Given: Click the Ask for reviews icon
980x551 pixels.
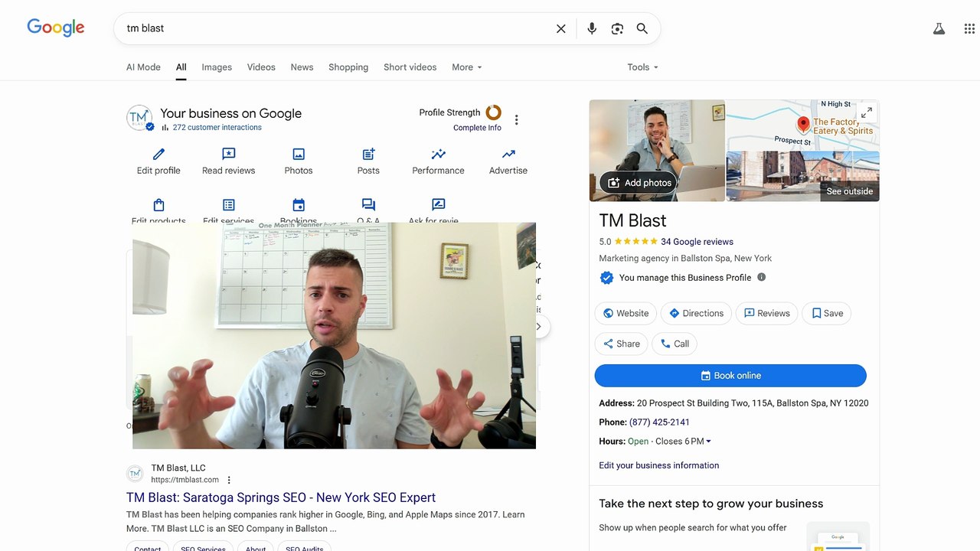Looking at the screenshot, I should 438,205.
